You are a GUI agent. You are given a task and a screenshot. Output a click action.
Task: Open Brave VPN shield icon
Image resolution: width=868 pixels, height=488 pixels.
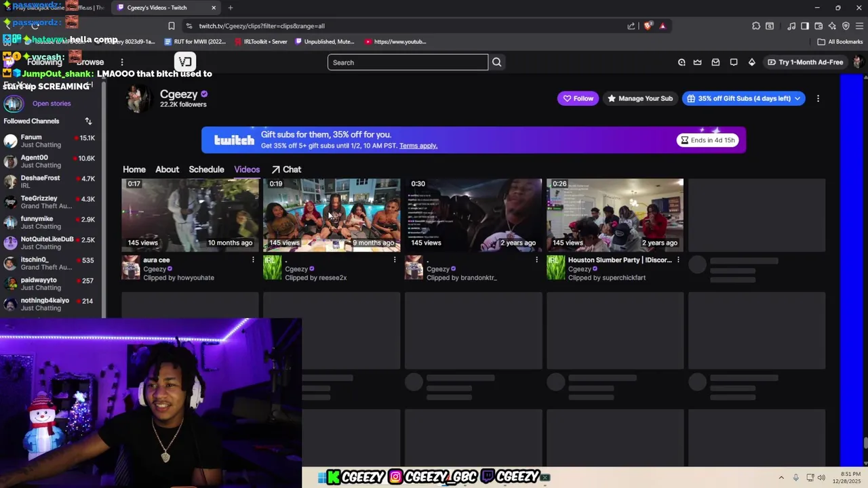[x=846, y=26]
